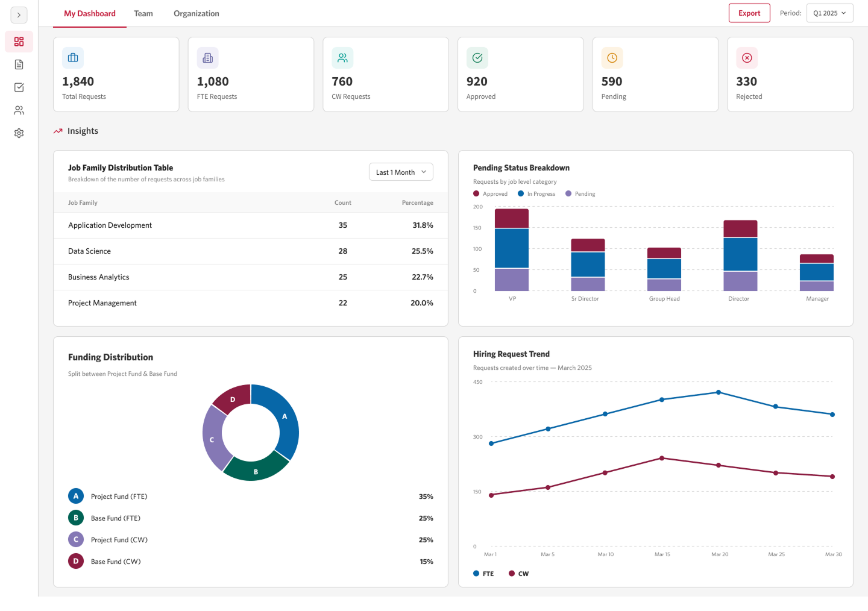The width and height of the screenshot is (868, 611).
Task: Click donut segment B in Funding Distribution
Action: coord(256,472)
